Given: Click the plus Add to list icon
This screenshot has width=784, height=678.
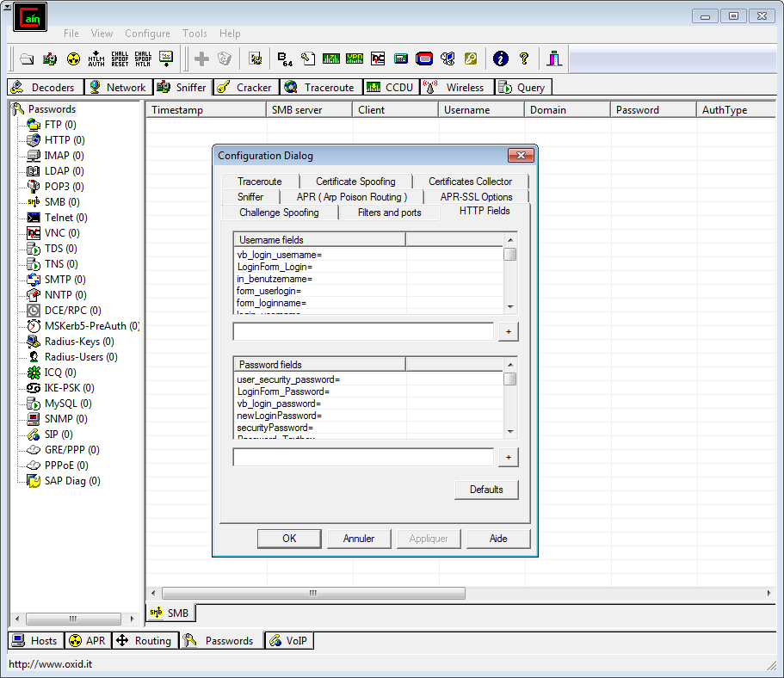Looking at the screenshot, I should (x=201, y=59).
